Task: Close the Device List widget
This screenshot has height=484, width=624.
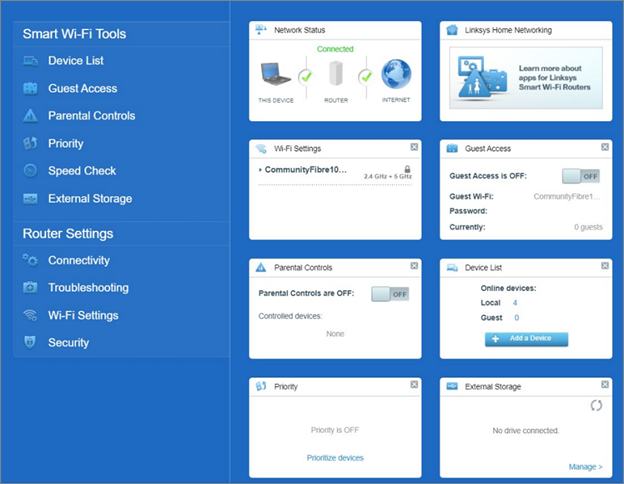Action: tap(604, 265)
